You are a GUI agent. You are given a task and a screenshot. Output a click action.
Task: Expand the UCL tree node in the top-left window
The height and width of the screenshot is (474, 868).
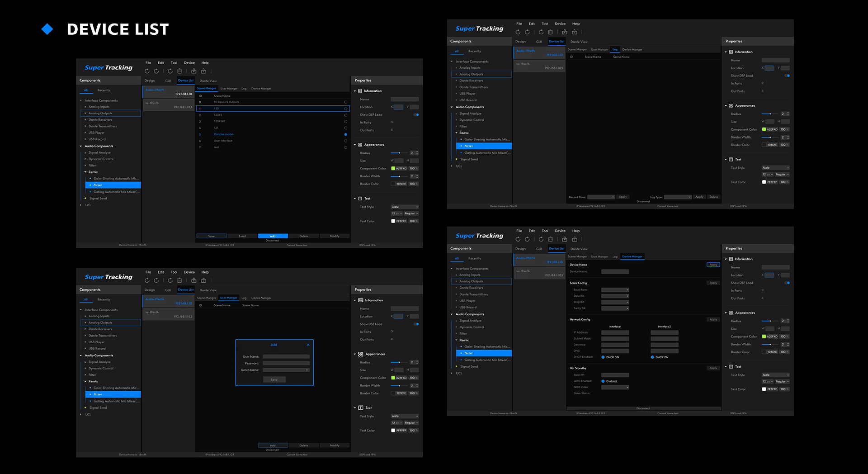click(81, 205)
